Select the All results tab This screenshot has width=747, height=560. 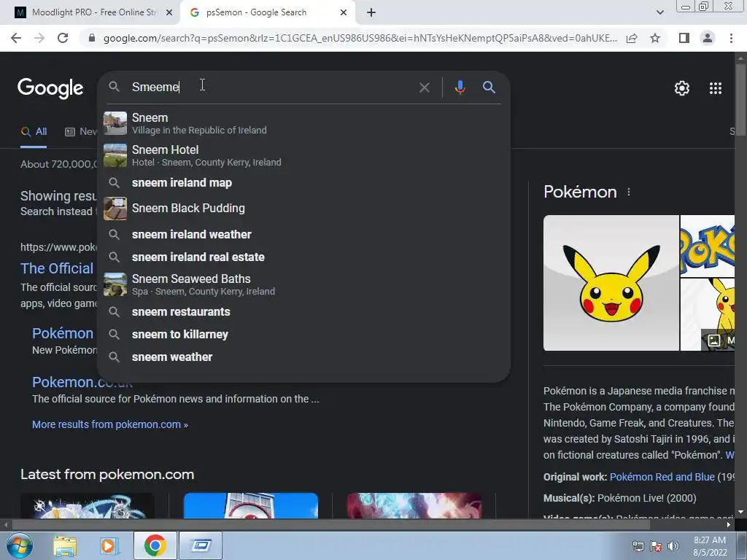point(34,132)
